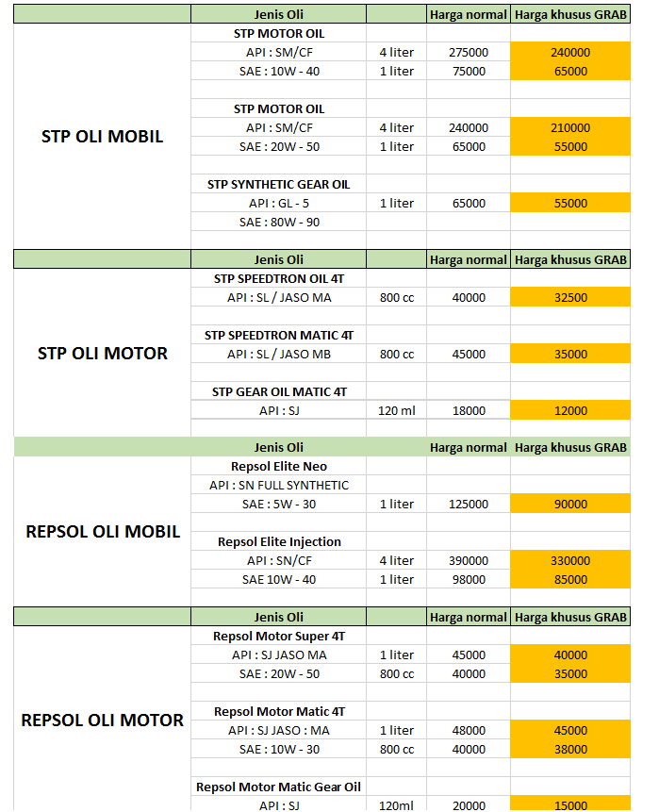Viewport: 659px width, 812px height.
Task: Click the normal price cell 390000
Action: click(x=469, y=560)
